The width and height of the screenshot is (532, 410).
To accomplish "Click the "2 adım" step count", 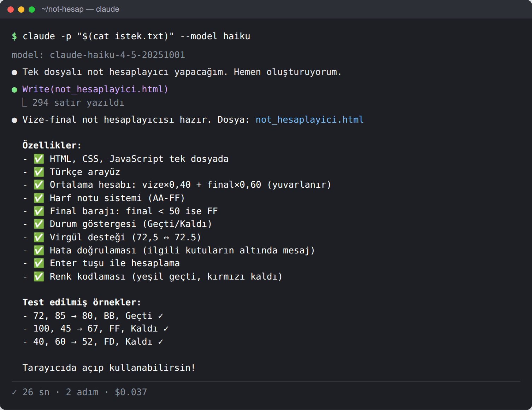I will (x=82, y=392).
